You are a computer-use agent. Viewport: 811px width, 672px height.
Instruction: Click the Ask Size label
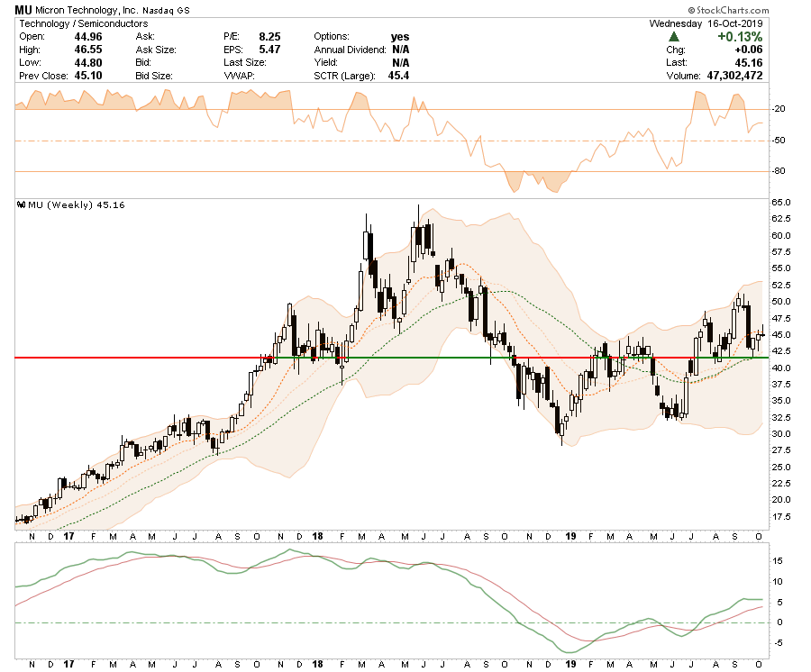click(x=156, y=50)
